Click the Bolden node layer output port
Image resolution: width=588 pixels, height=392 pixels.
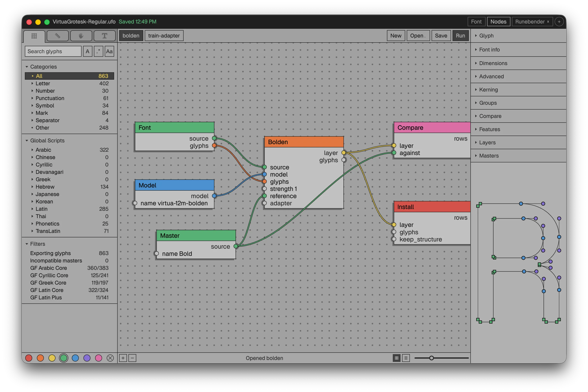coord(344,153)
